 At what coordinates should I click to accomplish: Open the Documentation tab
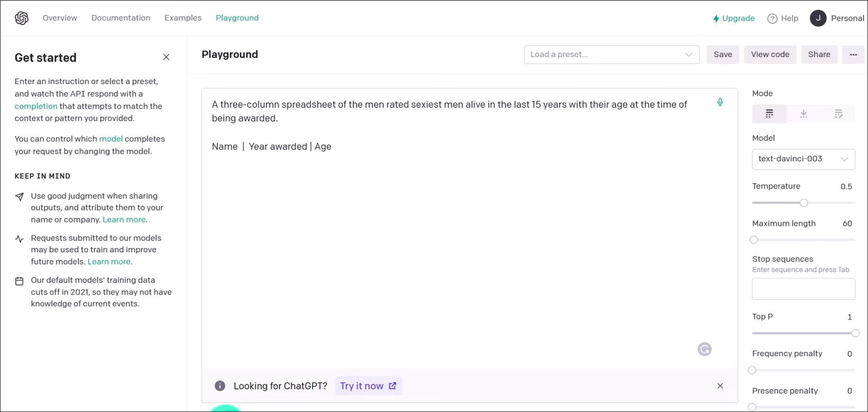coord(121,18)
